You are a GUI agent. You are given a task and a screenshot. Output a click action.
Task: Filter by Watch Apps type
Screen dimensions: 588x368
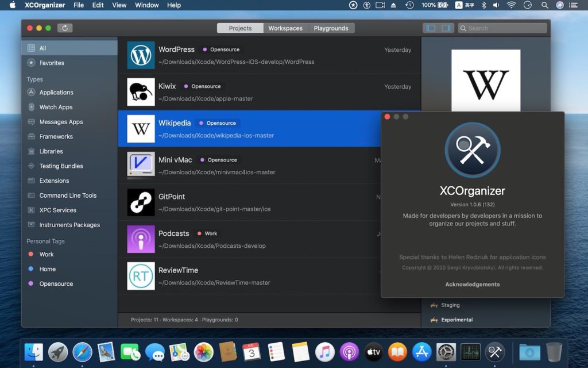point(56,108)
